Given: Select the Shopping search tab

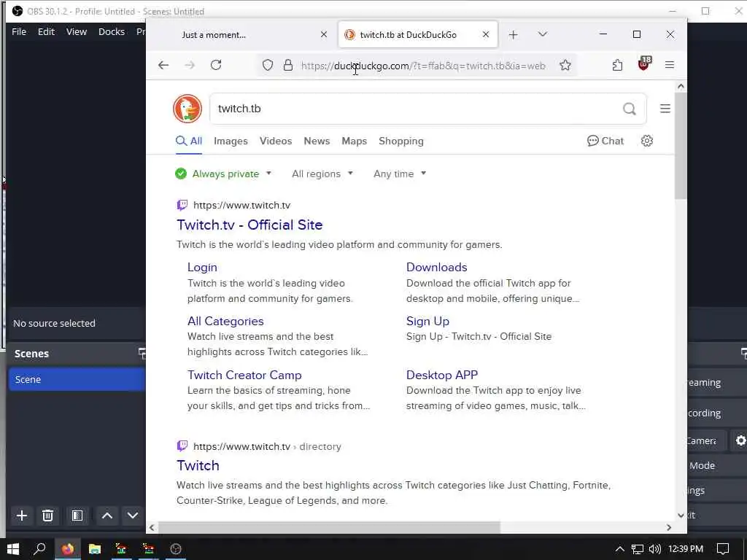Looking at the screenshot, I should point(400,141).
